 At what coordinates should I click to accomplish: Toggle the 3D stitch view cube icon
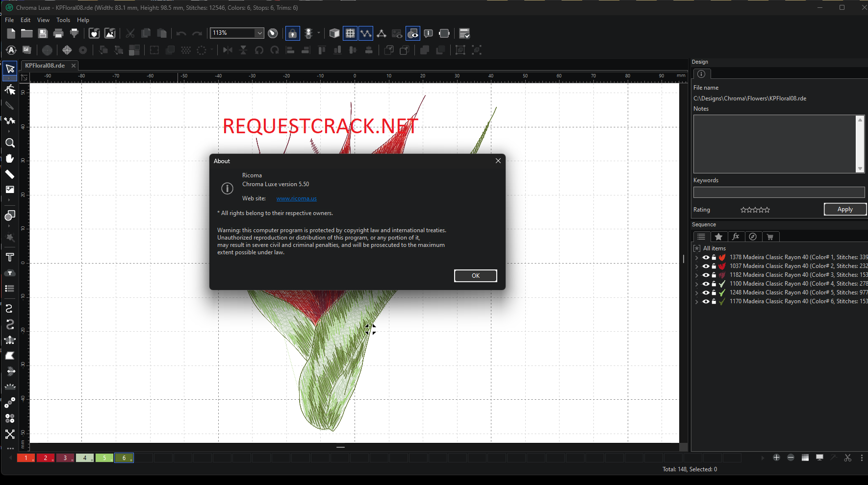334,33
